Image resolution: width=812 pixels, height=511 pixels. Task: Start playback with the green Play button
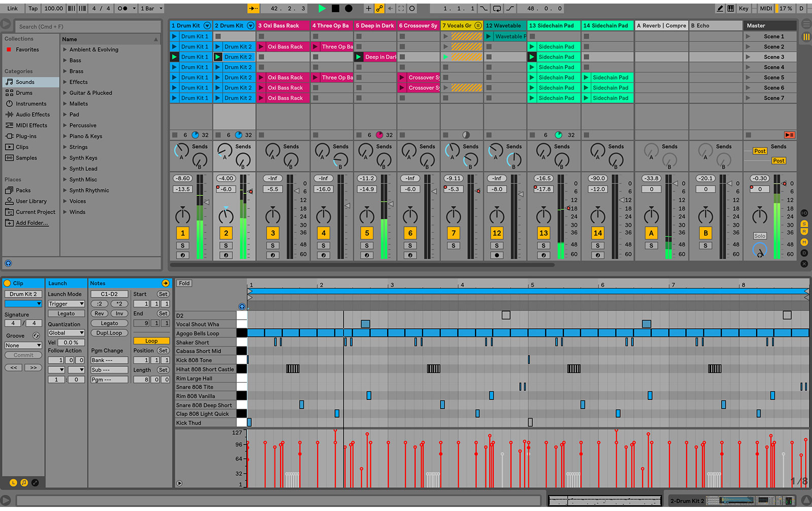tap(322, 9)
